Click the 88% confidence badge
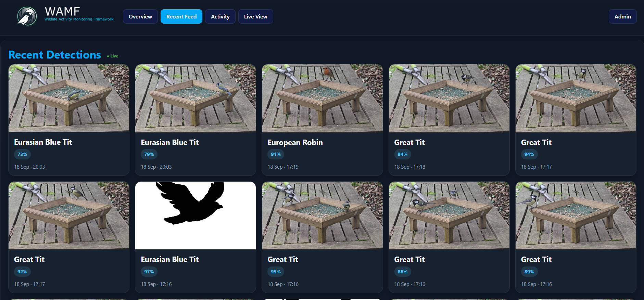The image size is (644, 300). (403, 272)
